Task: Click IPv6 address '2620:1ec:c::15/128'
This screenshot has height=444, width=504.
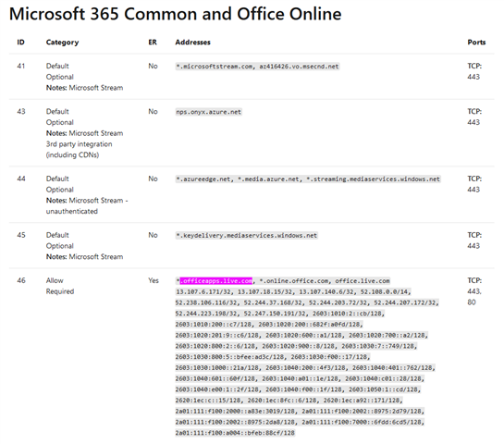Action: tap(208, 401)
